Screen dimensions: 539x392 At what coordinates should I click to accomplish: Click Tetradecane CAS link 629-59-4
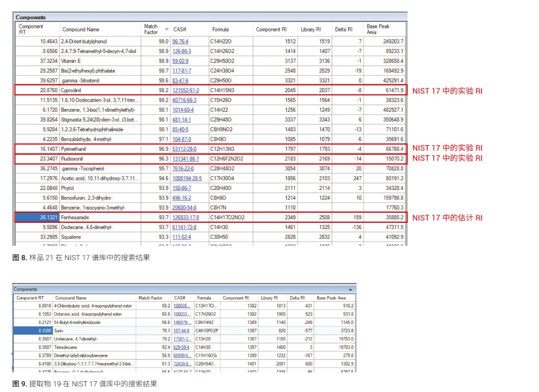click(181, 347)
